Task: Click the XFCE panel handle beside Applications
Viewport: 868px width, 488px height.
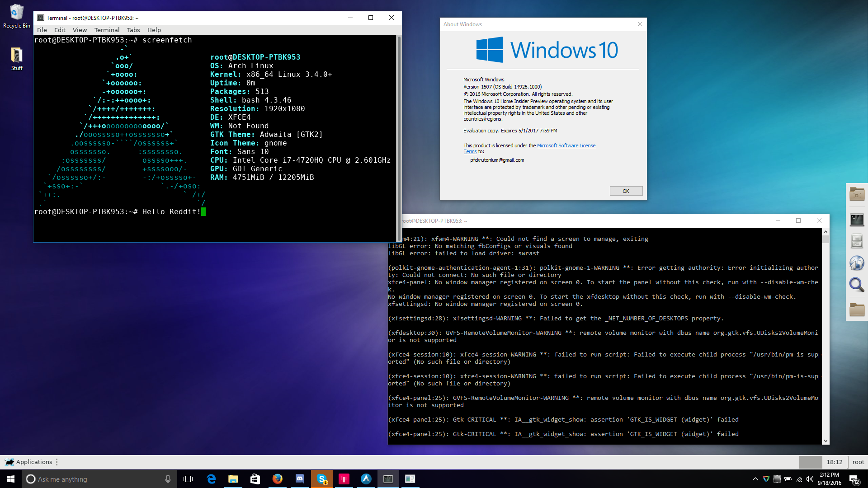Action: [57, 462]
